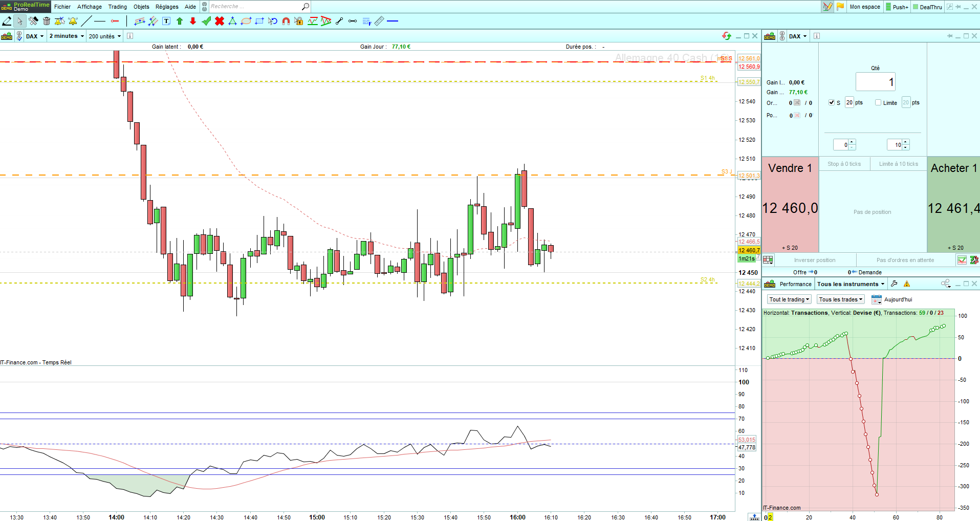Click the trash delete objects icon
The image size is (980, 521).
point(47,21)
